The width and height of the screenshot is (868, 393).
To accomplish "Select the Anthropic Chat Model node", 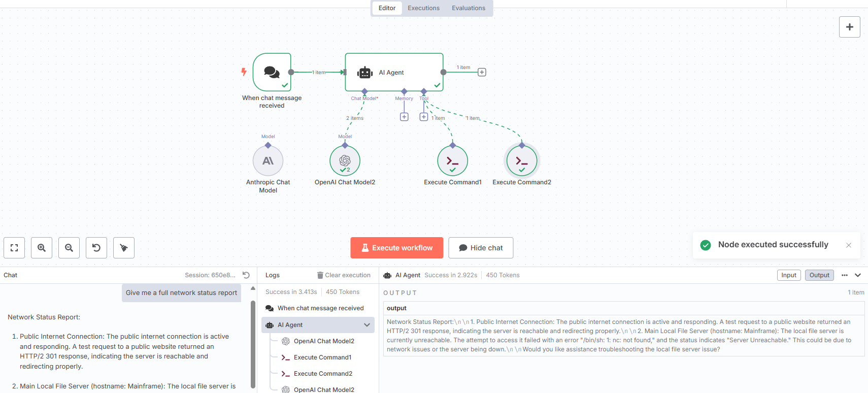I will [x=268, y=160].
